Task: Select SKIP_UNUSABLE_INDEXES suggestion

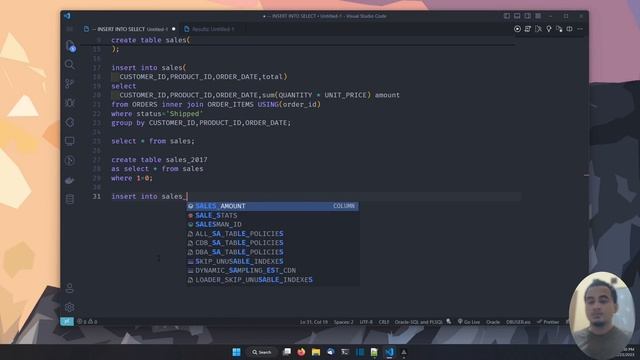Action: [273, 261]
